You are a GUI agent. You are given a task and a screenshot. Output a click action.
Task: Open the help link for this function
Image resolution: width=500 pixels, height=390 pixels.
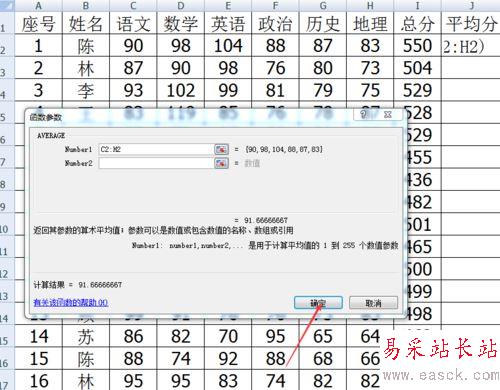(x=71, y=302)
